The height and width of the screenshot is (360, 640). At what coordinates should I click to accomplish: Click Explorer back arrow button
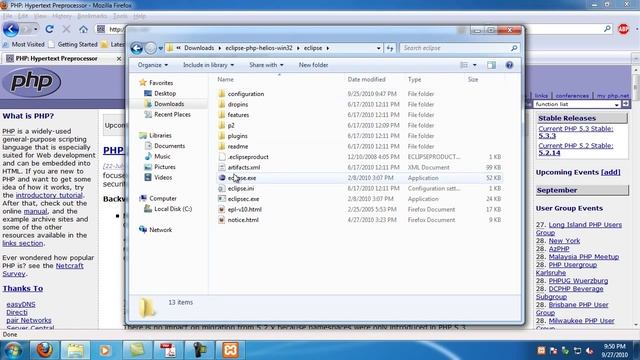pos(137,48)
